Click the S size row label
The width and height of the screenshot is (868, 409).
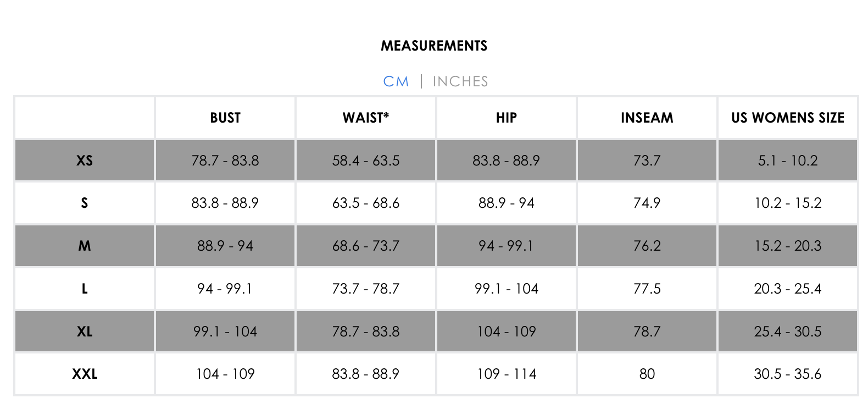point(85,203)
